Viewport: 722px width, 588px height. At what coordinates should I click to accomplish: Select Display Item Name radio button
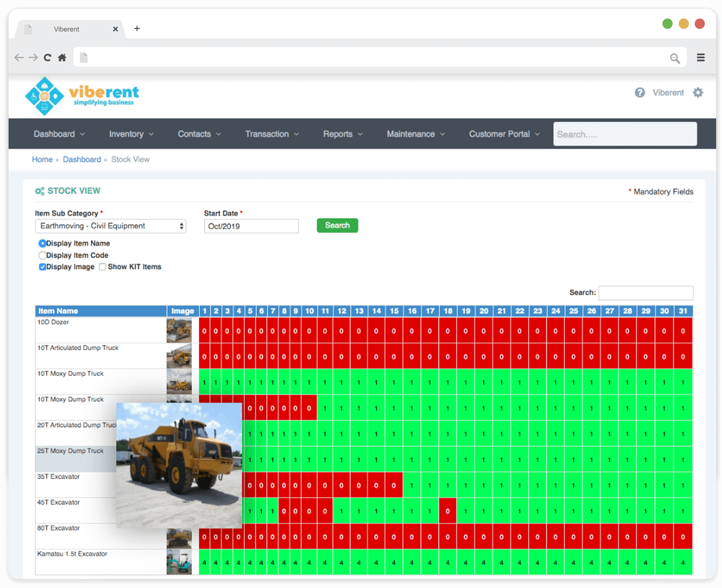click(x=42, y=244)
